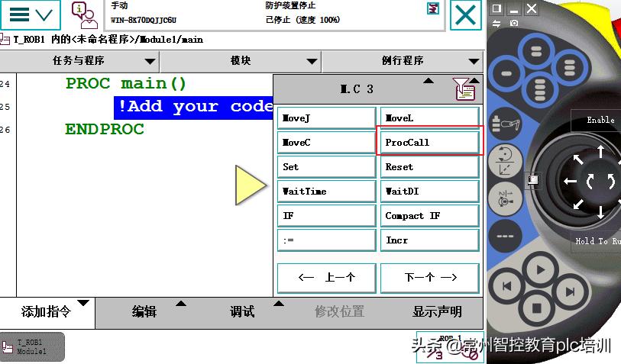621x364 pixels.
Task: Click the ROB_1 quickset button
Action: (451, 347)
